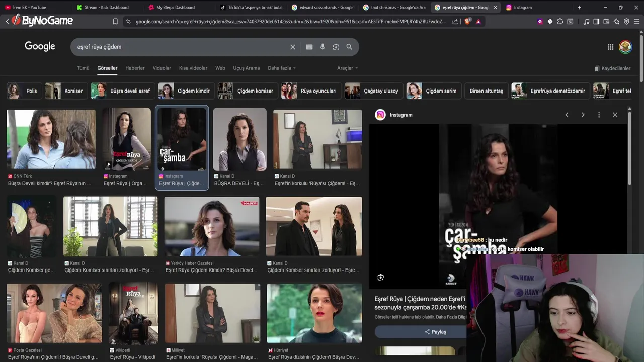Screen dimensions: 644x362
Task: Select the Polis filter chip
Action: click(24, 91)
